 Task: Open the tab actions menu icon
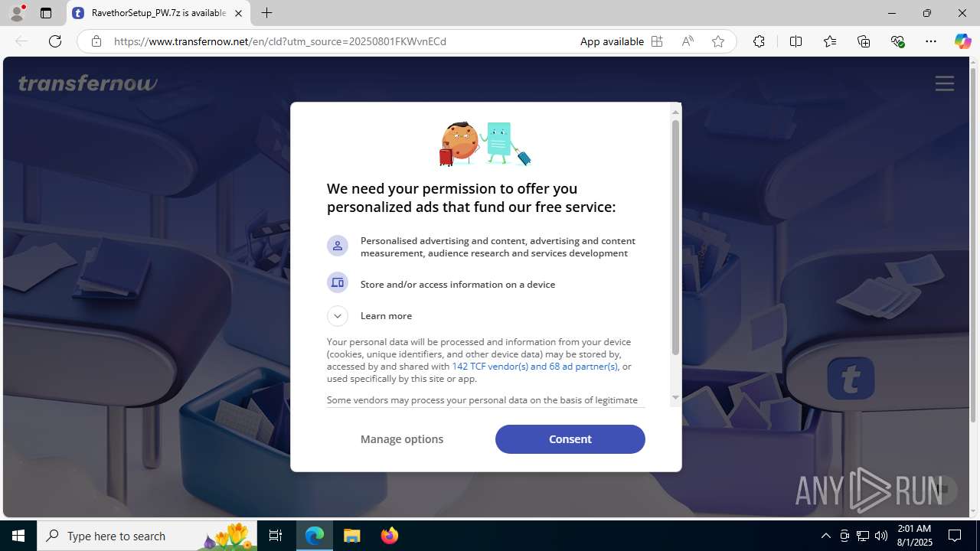46,13
